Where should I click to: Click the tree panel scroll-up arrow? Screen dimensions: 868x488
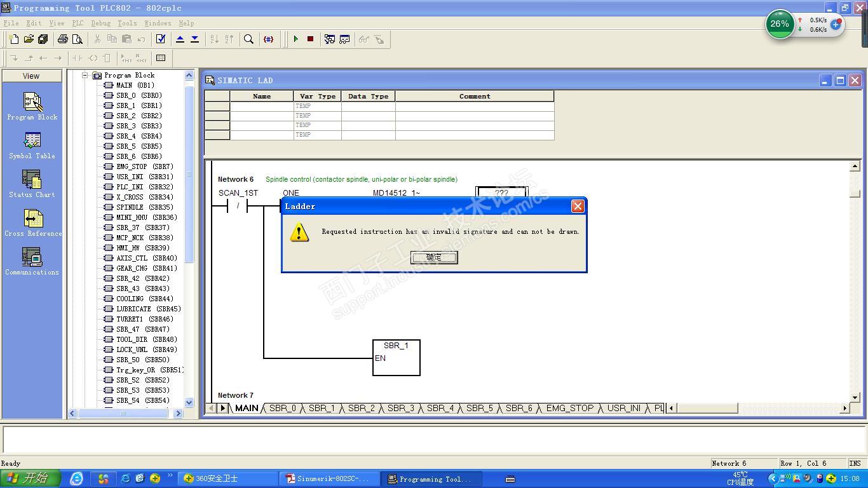pyautogui.click(x=189, y=75)
